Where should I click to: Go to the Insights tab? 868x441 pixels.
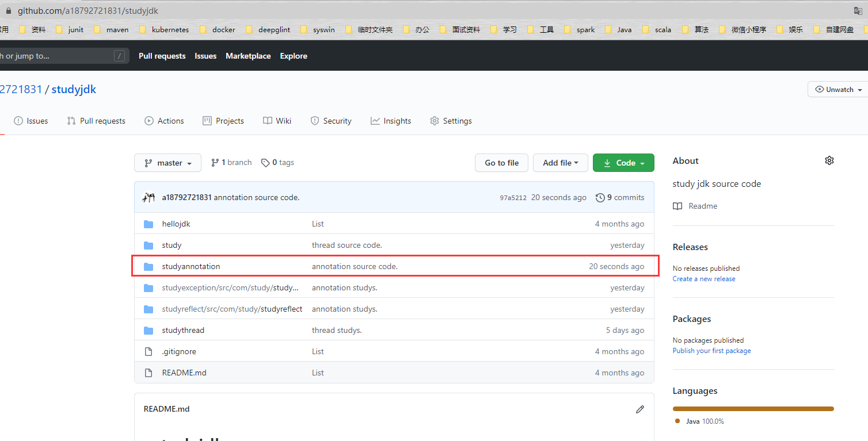[391, 121]
